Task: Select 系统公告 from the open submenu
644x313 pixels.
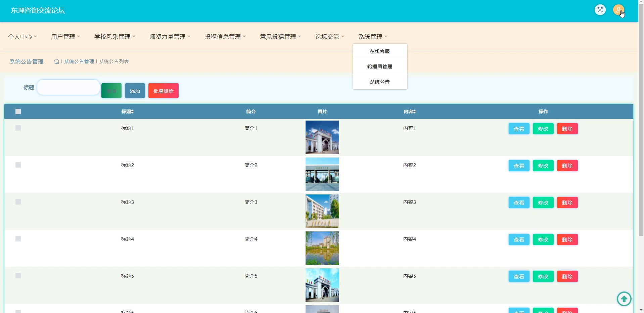Action: [380, 82]
